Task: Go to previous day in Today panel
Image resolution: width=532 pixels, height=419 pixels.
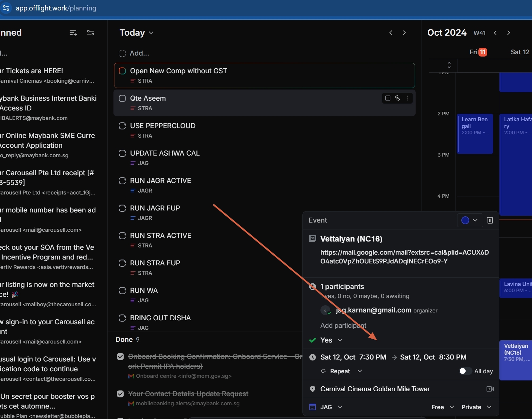Action: coord(391,33)
